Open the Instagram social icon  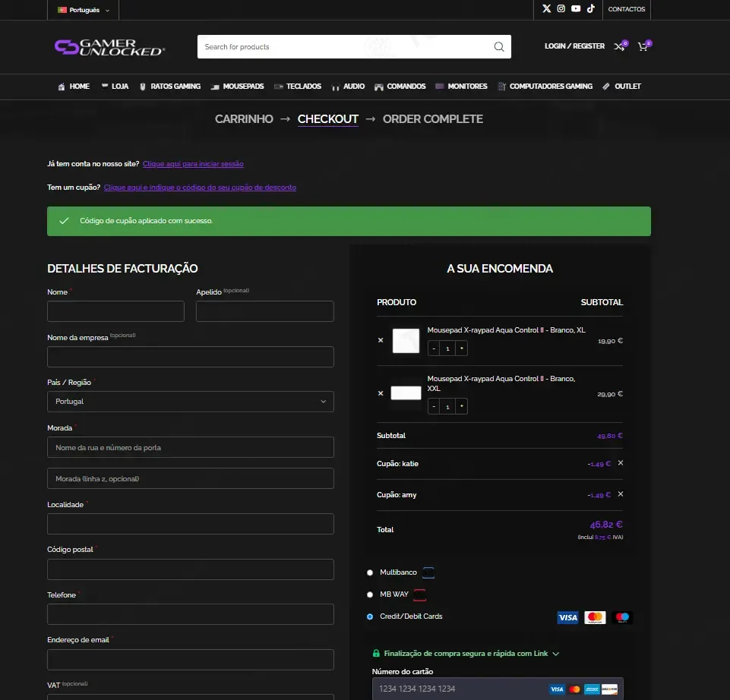[x=561, y=8]
